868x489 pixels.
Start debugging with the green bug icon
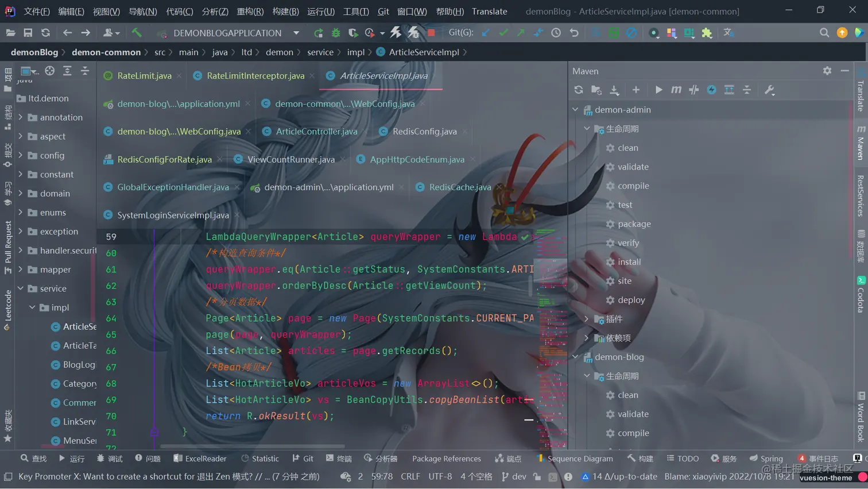pos(336,33)
